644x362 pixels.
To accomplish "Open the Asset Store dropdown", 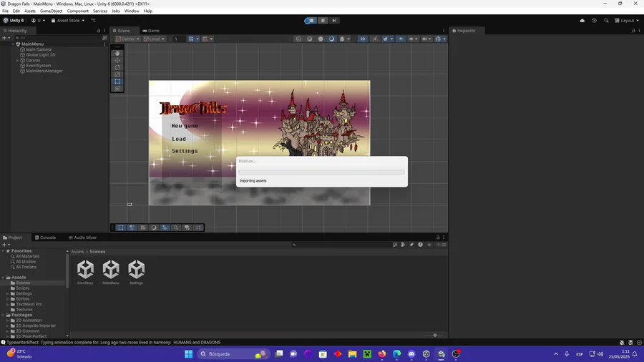I will pyautogui.click(x=68, y=21).
